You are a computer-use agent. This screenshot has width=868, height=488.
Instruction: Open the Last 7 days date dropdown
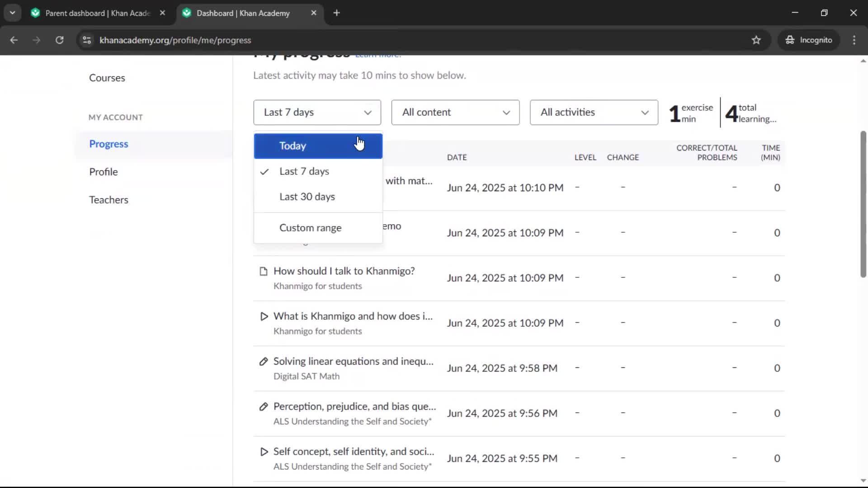pyautogui.click(x=317, y=113)
